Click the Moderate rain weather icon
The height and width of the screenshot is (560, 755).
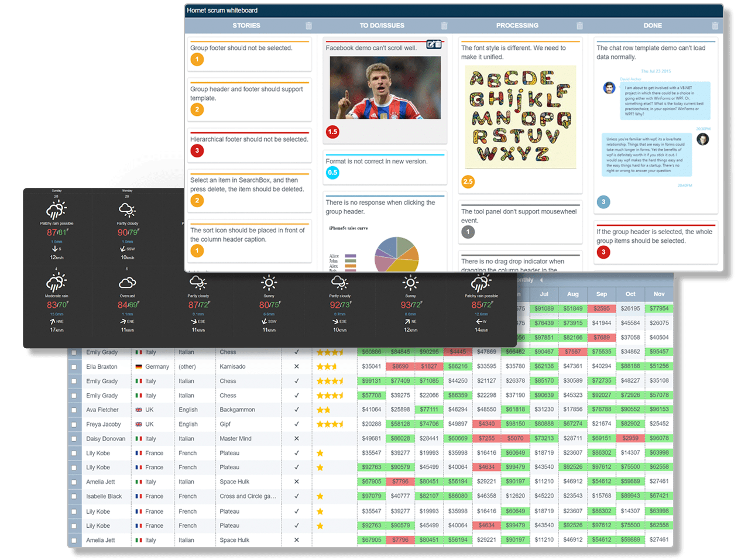pyautogui.click(x=57, y=283)
